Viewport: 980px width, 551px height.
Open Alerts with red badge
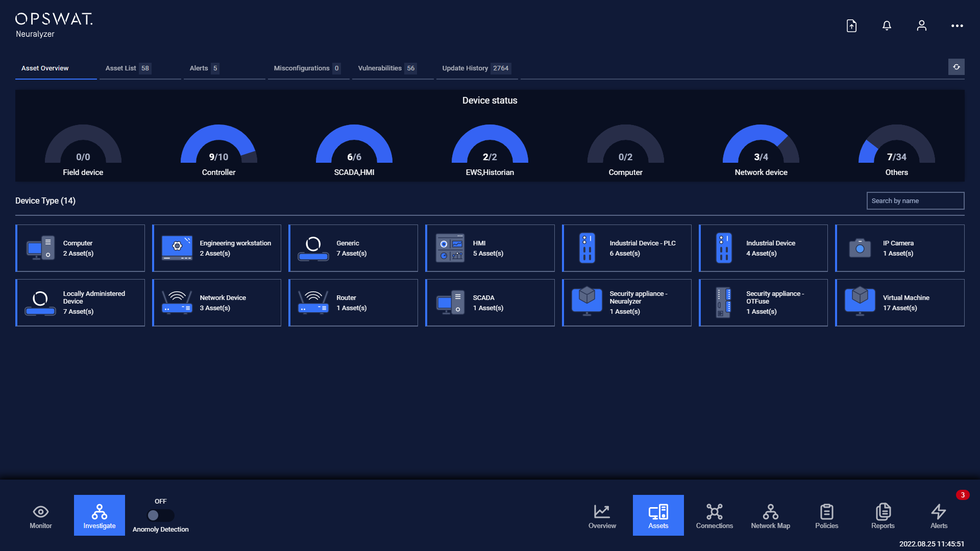click(939, 515)
